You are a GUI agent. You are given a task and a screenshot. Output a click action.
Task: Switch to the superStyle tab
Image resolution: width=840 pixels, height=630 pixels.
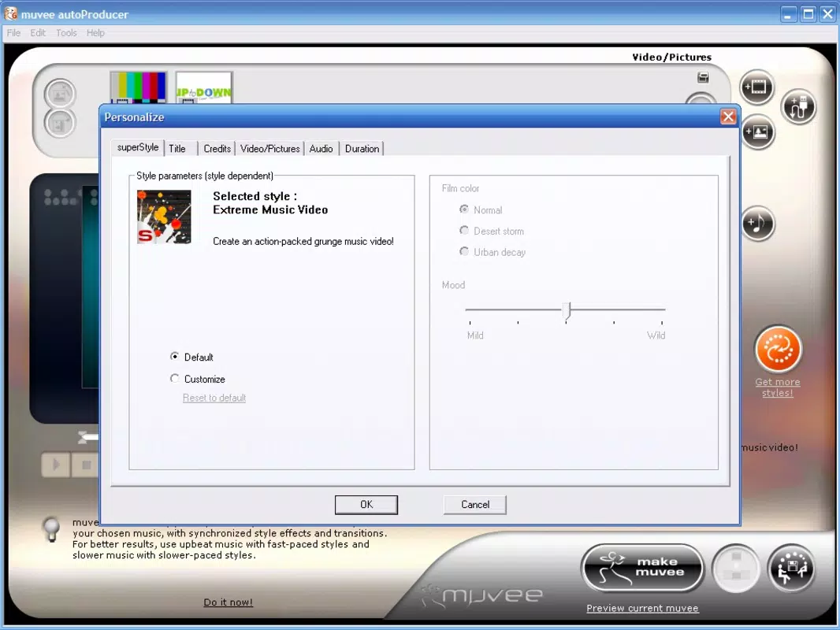(138, 147)
